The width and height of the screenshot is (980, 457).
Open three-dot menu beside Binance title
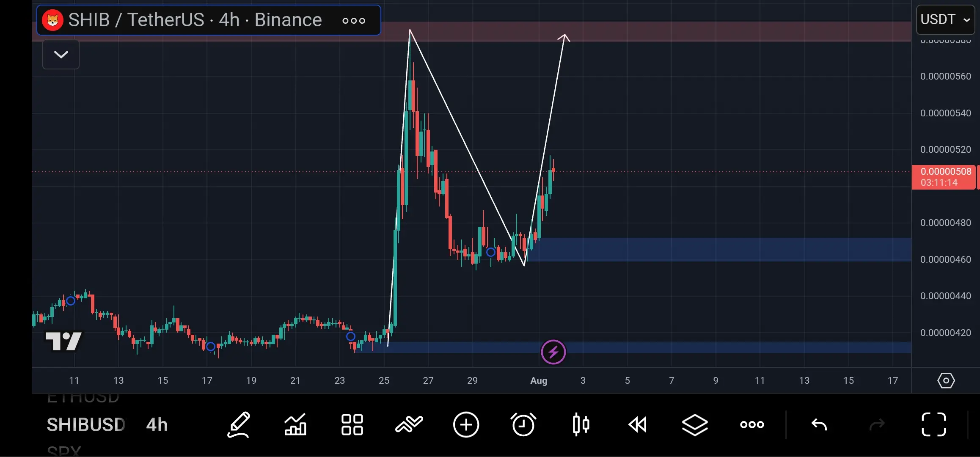(x=354, y=20)
